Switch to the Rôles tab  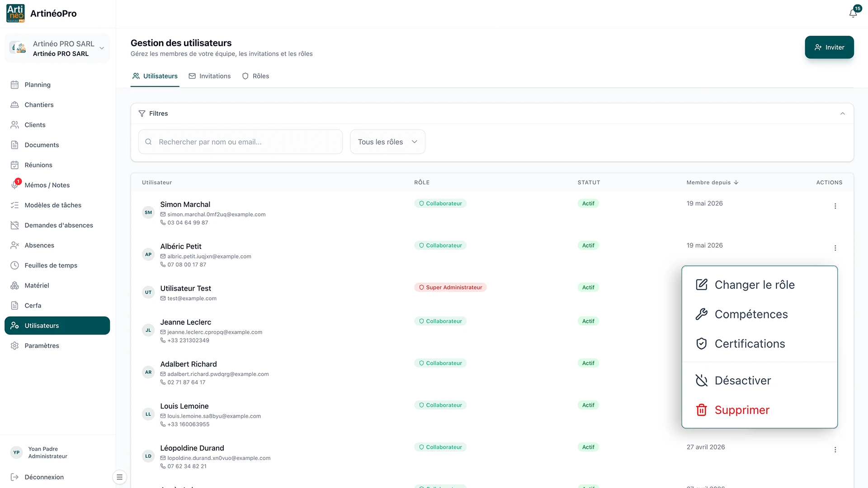tap(256, 76)
